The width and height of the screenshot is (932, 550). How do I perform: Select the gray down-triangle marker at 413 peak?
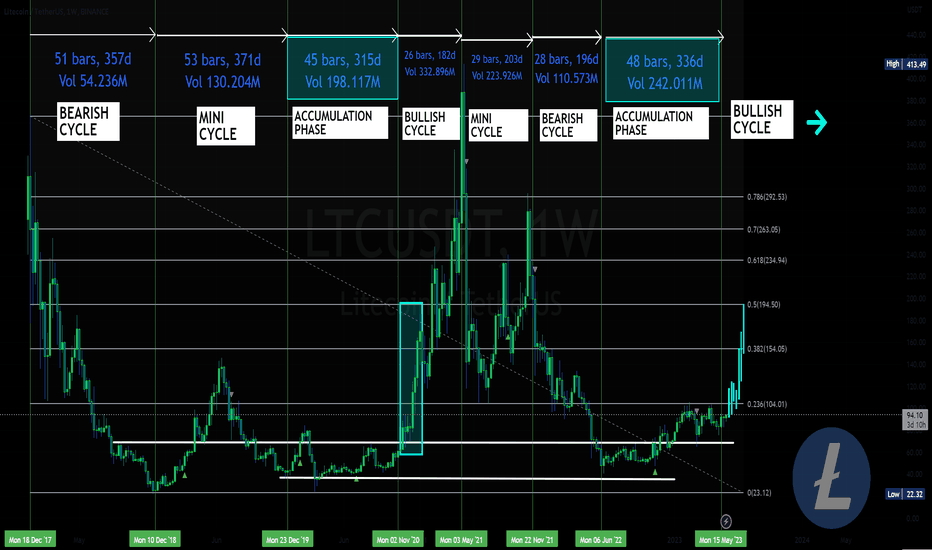[x=467, y=162]
